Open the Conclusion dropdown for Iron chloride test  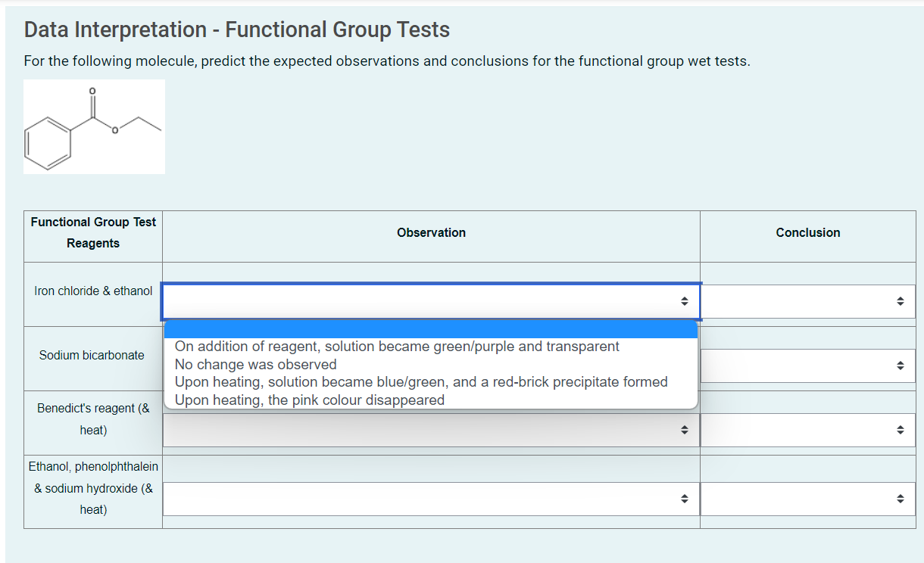point(807,301)
